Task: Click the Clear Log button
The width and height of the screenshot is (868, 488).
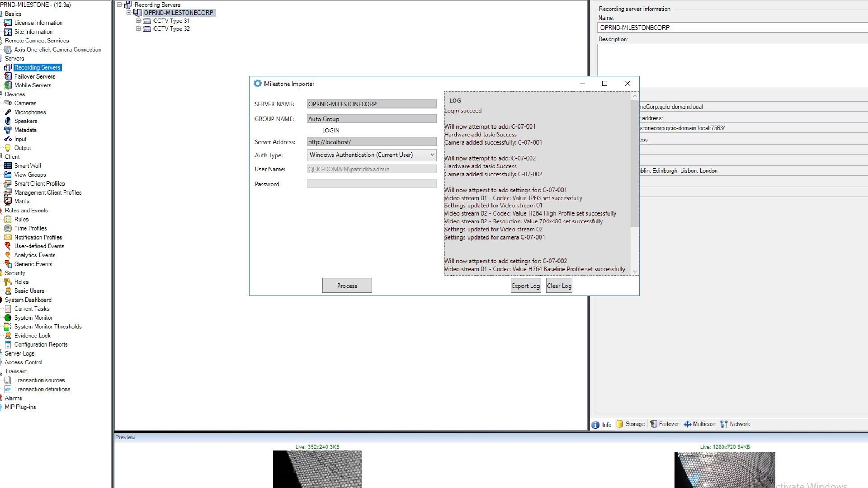Action: (x=559, y=286)
